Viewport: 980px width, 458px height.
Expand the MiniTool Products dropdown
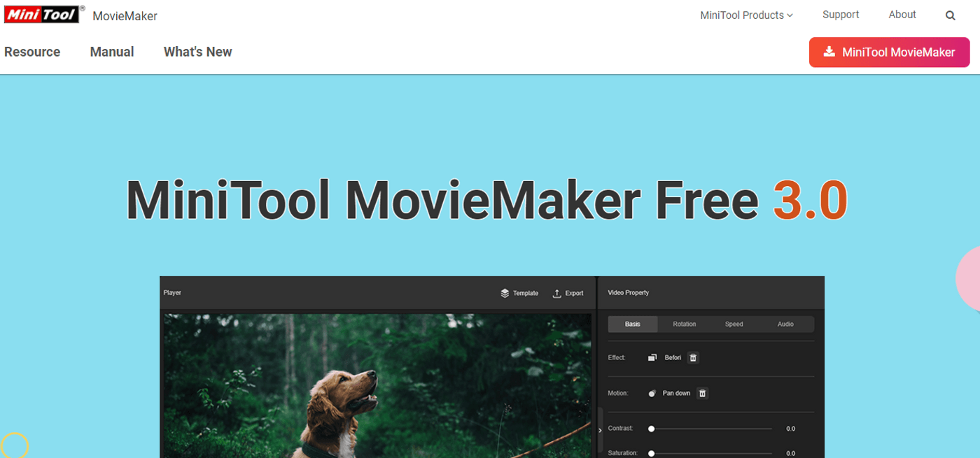746,15
